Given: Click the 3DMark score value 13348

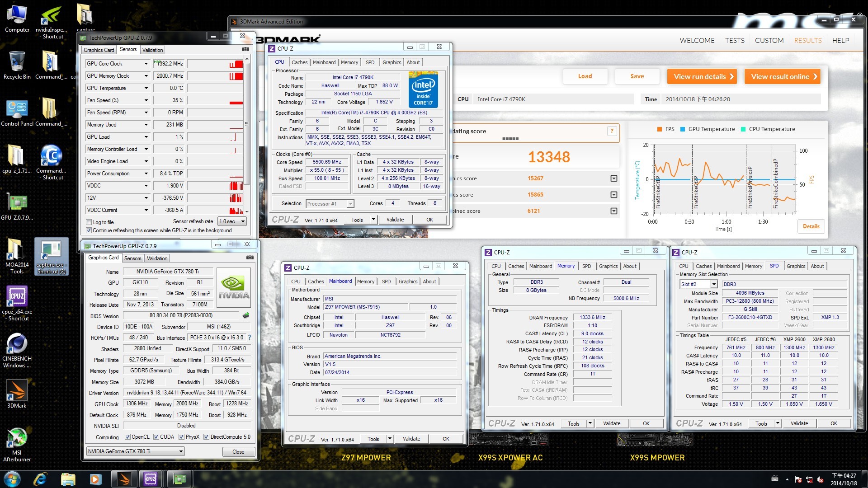Looking at the screenshot, I should (549, 157).
